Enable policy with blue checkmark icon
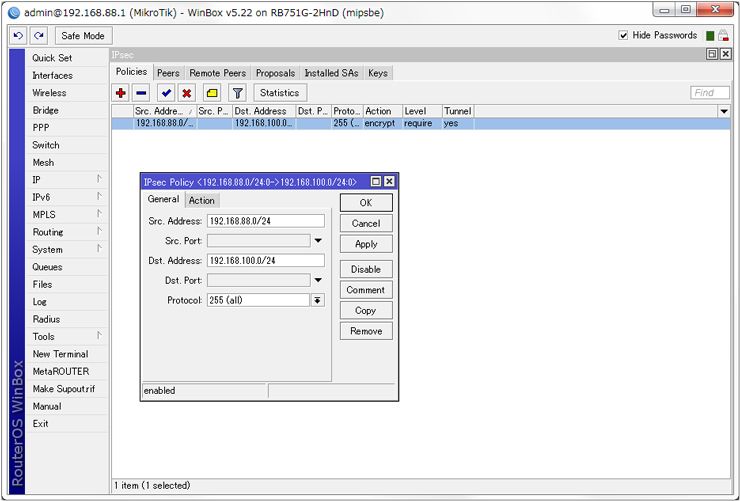Image resolution: width=740 pixels, height=501 pixels. (166, 93)
